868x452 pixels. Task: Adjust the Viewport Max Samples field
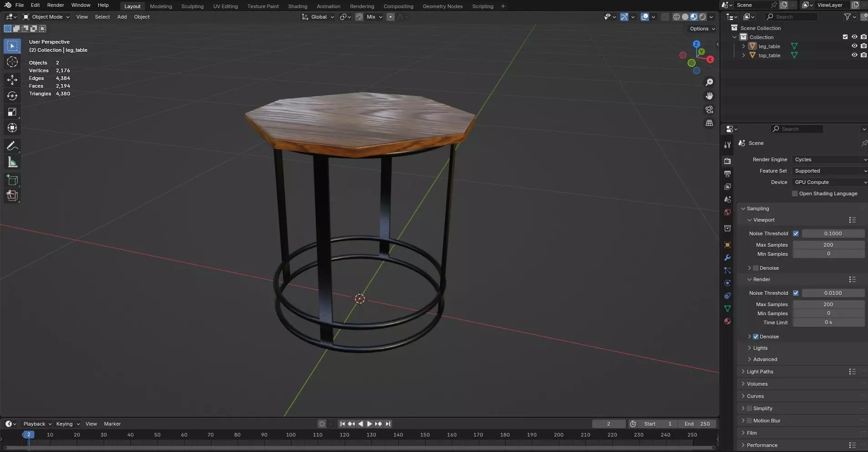828,245
